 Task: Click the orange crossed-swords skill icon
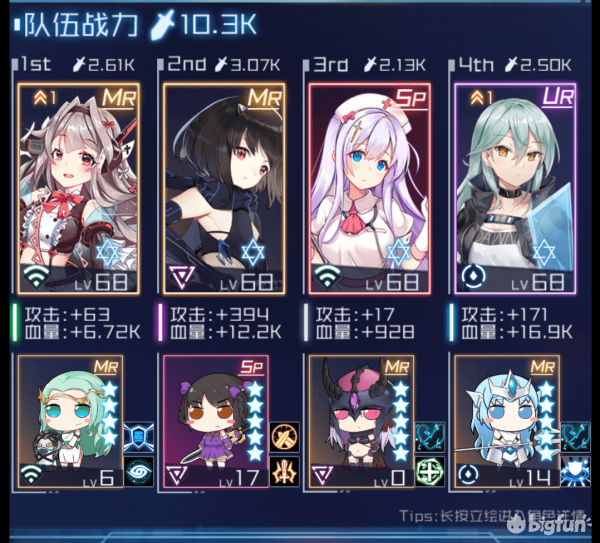[x=284, y=437]
